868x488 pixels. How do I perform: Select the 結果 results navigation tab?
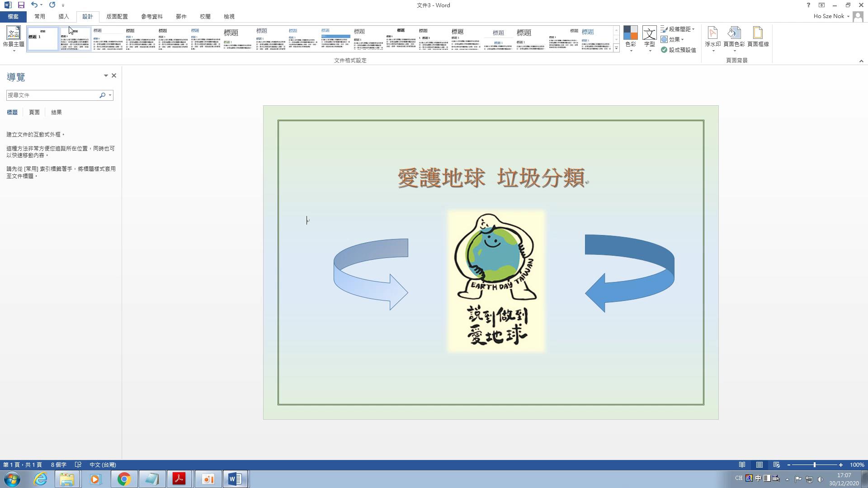pos(57,112)
